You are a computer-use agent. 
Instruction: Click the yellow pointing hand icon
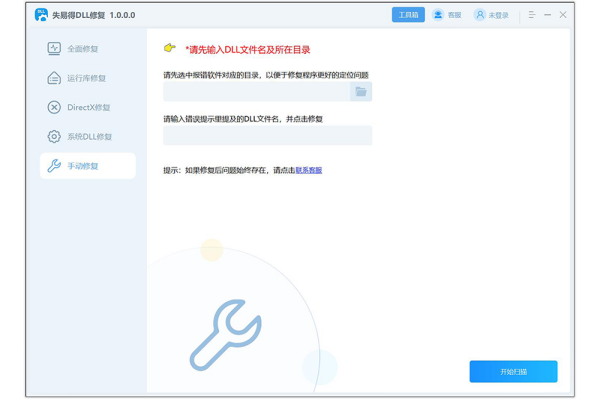pos(170,48)
